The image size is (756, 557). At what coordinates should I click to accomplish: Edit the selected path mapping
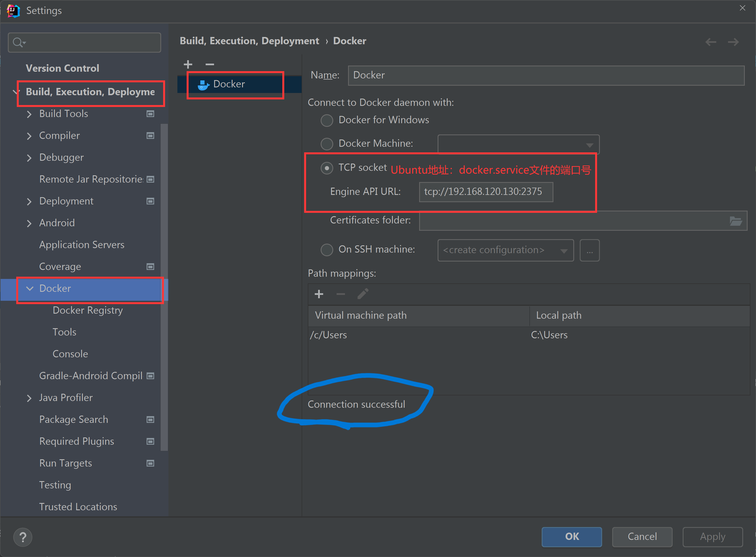(x=363, y=294)
